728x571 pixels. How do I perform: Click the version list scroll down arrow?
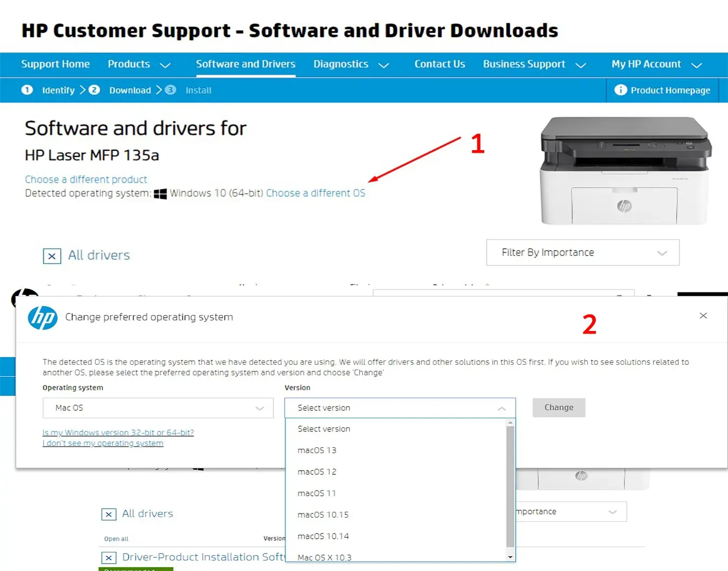click(x=510, y=557)
